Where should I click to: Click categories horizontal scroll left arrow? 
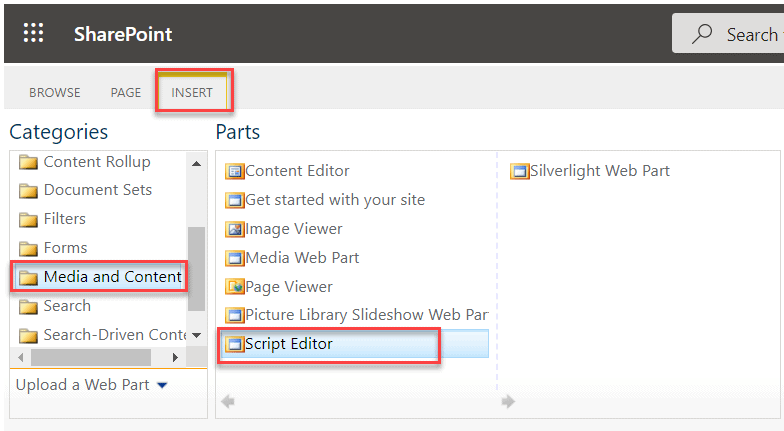click(20, 358)
